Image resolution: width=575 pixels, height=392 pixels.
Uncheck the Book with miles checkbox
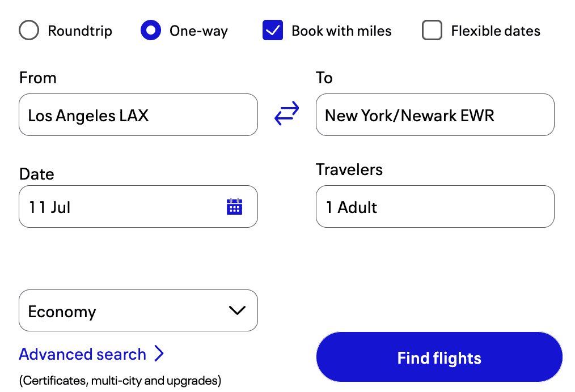point(273,31)
